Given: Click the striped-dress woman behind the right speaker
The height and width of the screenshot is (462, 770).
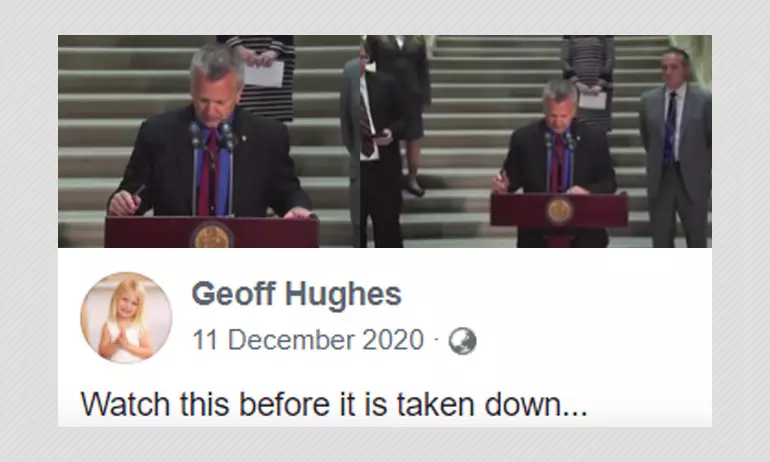Looking at the screenshot, I should tap(589, 79).
